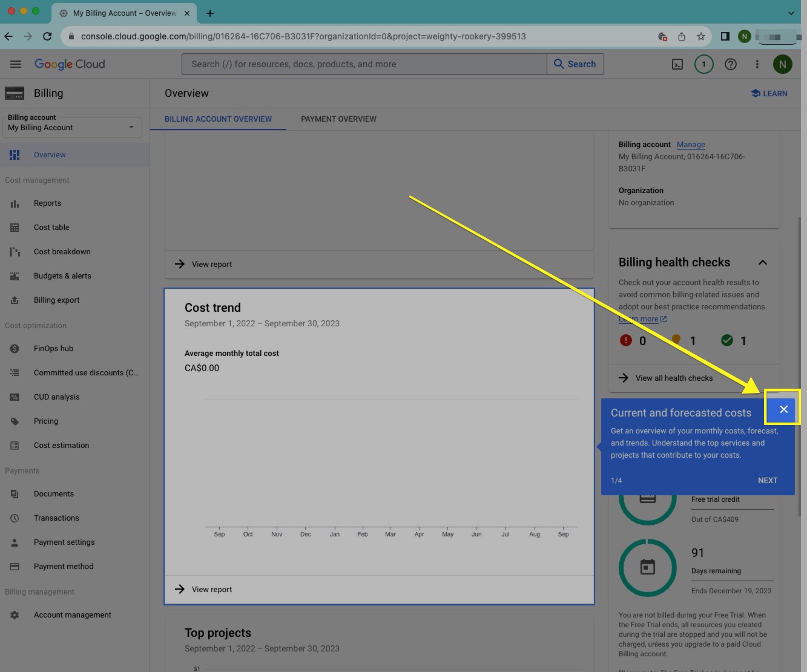Click the Committed use discounts list icon
Viewport: 807px width, 672px height.
(15, 373)
